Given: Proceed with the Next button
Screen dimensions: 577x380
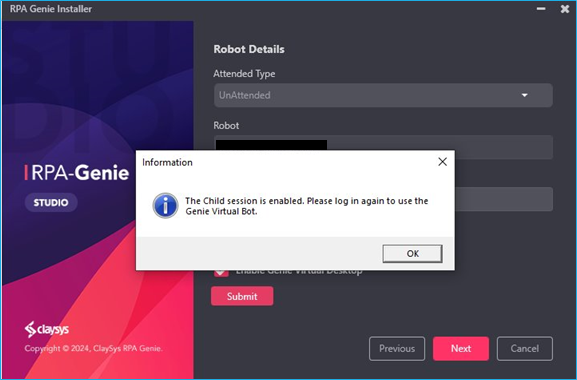Looking at the screenshot, I should point(461,348).
